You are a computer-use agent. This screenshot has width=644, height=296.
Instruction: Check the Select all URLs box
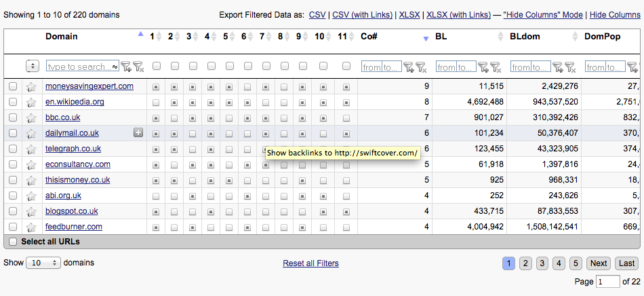pyautogui.click(x=13, y=242)
